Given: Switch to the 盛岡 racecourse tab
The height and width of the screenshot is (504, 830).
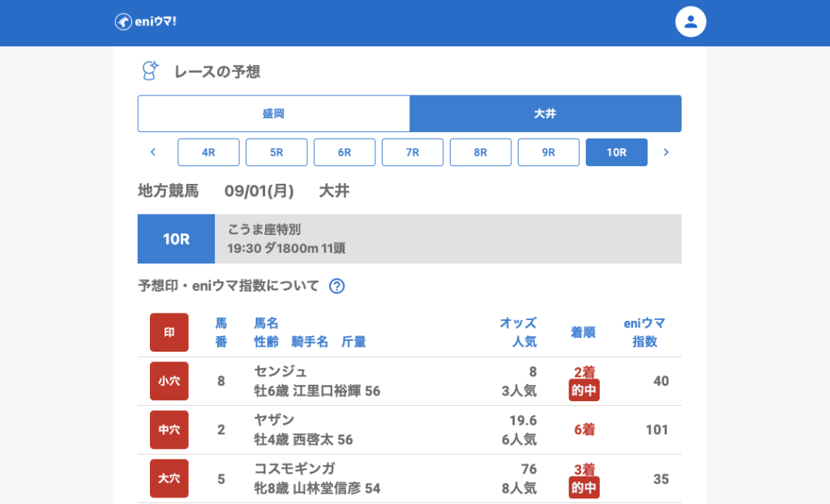Looking at the screenshot, I should coord(273,113).
